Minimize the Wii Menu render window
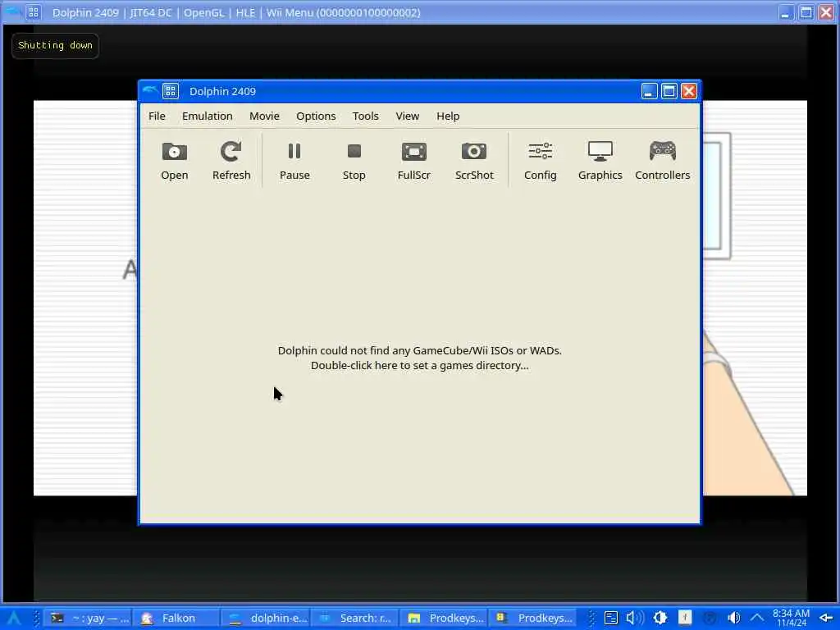This screenshot has height=630, width=840. coord(785,13)
